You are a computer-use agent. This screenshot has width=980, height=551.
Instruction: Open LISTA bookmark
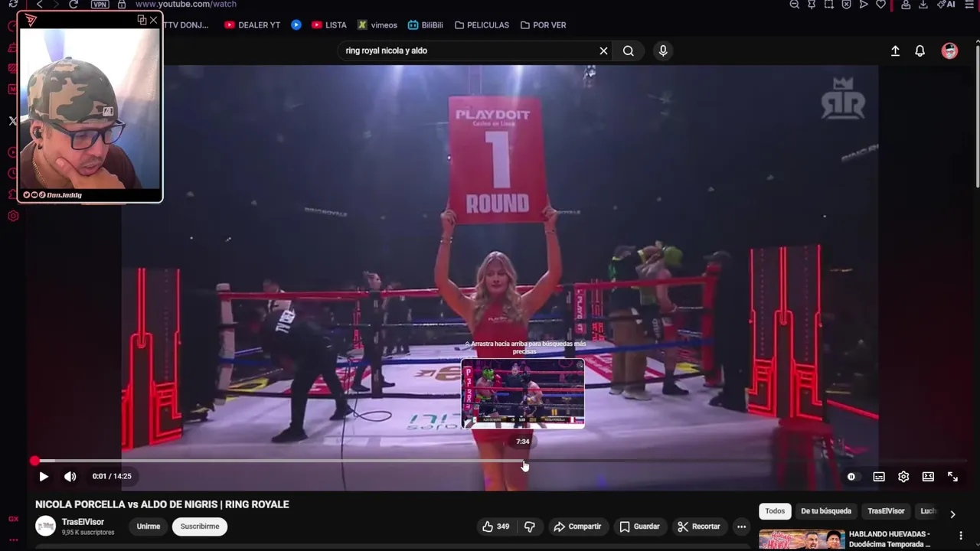click(x=328, y=25)
